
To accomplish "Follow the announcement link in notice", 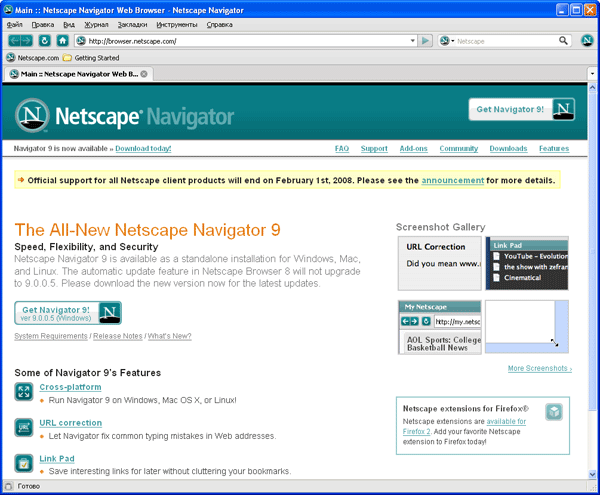I will coord(453,181).
